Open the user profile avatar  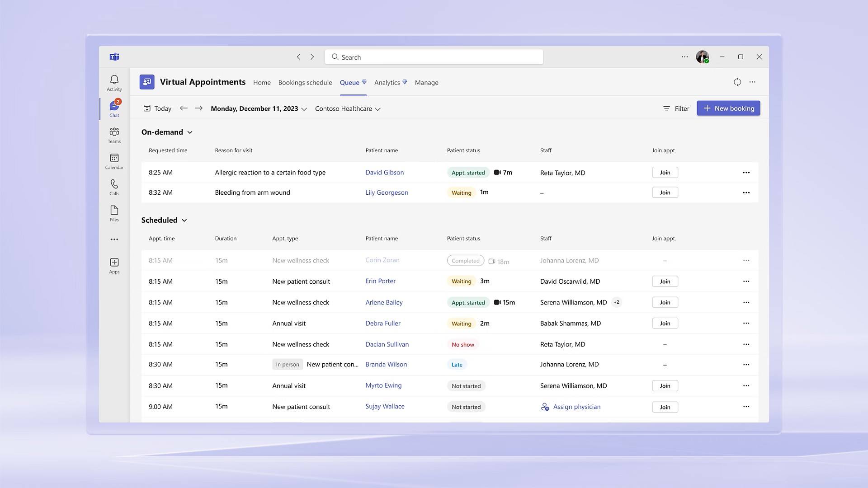click(x=702, y=57)
